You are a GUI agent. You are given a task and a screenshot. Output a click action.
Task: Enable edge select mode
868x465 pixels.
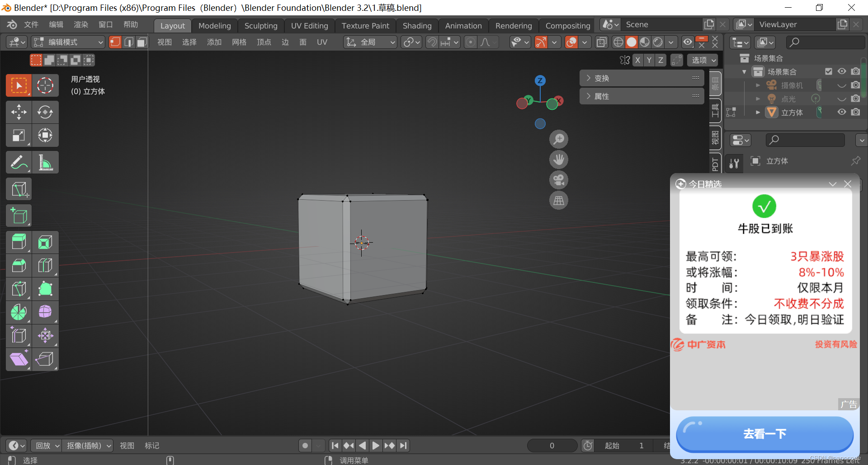[x=128, y=42]
